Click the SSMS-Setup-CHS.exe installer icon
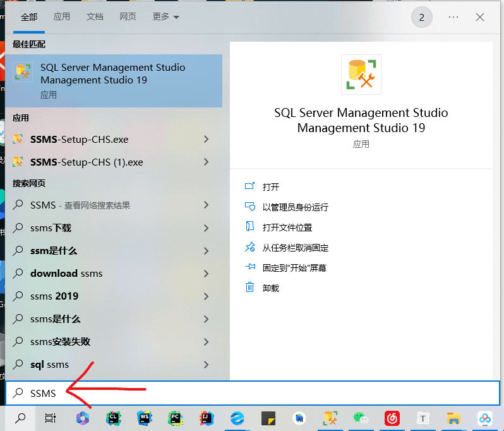 pyautogui.click(x=18, y=139)
